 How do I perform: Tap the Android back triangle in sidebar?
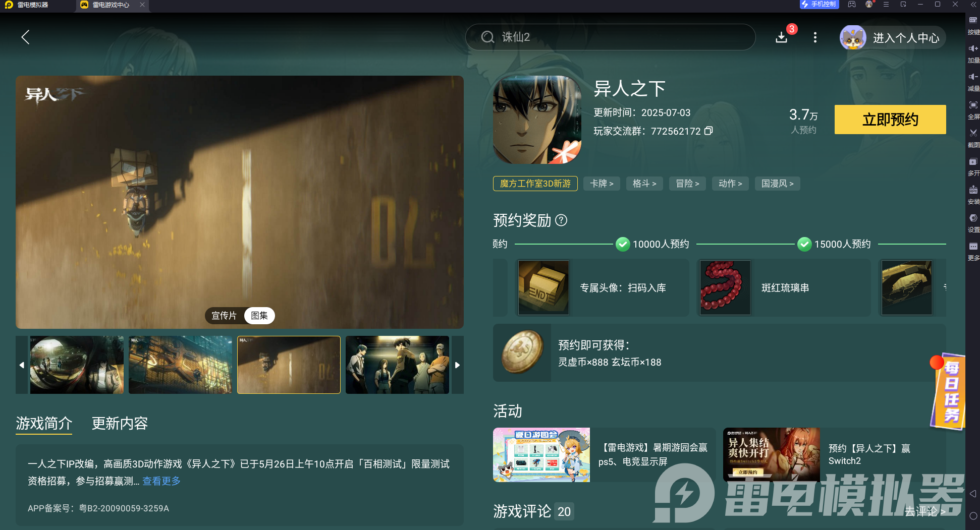973,494
